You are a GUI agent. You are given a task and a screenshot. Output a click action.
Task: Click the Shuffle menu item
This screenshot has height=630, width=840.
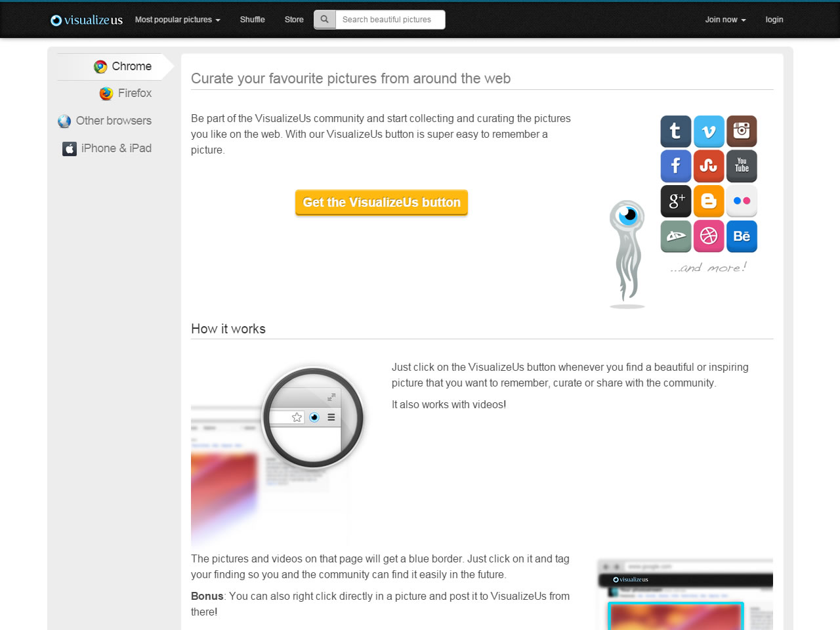252,20
